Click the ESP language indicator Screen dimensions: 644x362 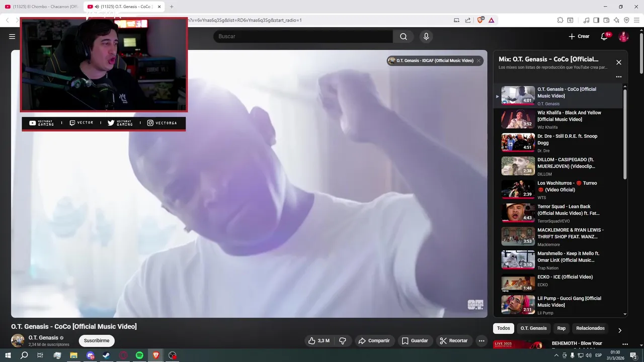tap(599, 355)
